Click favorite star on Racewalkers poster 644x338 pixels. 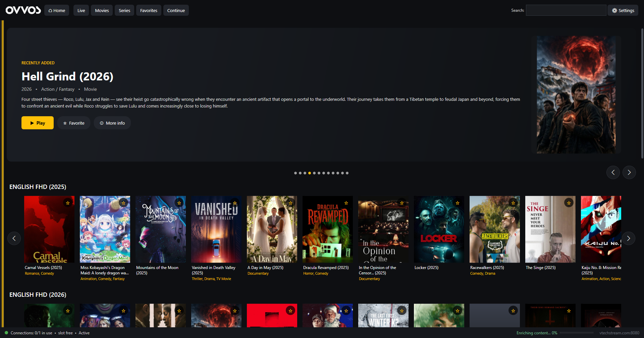pyautogui.click(x=513, y=203)
